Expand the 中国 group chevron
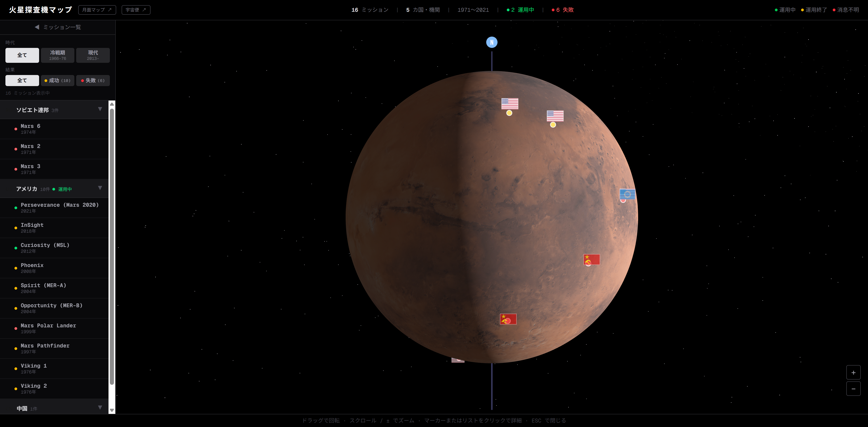This screenshot has height=427, width=868. click(x=100, y=408)
